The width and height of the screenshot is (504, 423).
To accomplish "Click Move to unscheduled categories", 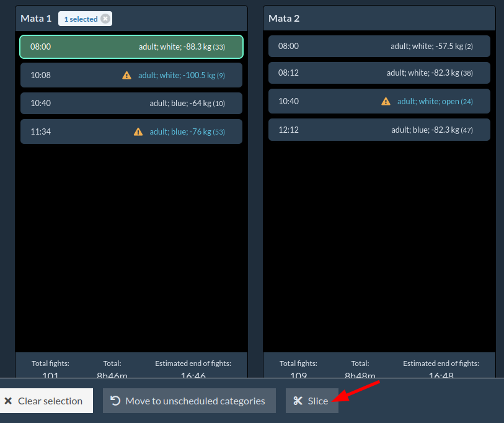I will coord(188,401).
